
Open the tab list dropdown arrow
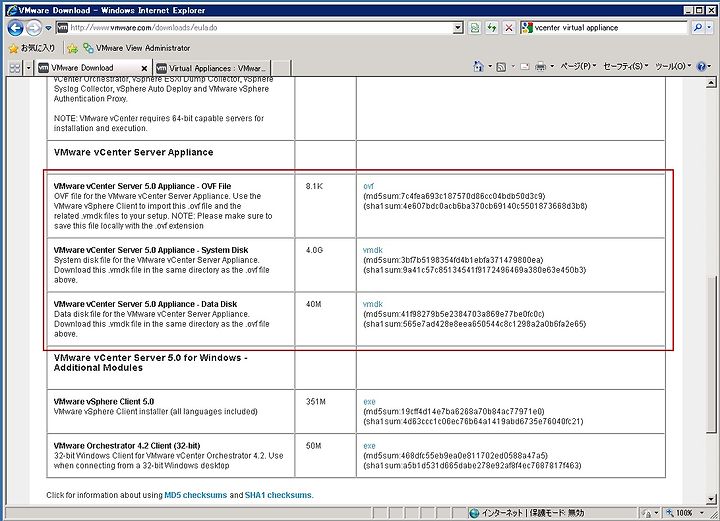click(x=28, y=68)
